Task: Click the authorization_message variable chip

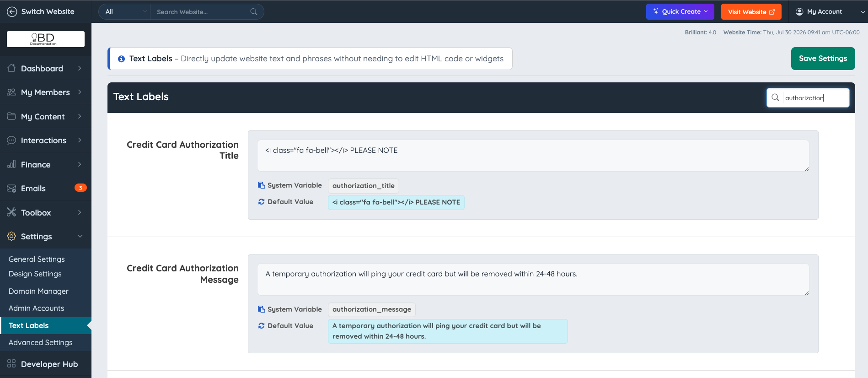Action: coord(372,309)
